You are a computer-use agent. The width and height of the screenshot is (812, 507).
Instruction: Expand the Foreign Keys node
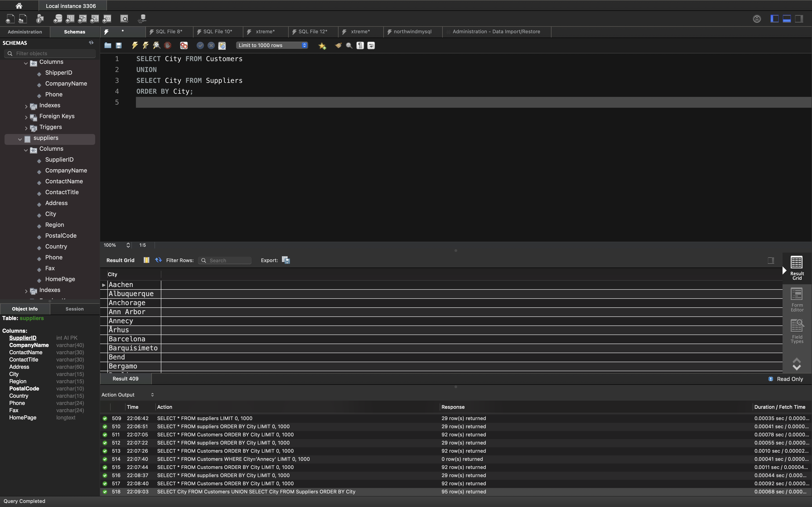tap(26, 117)
